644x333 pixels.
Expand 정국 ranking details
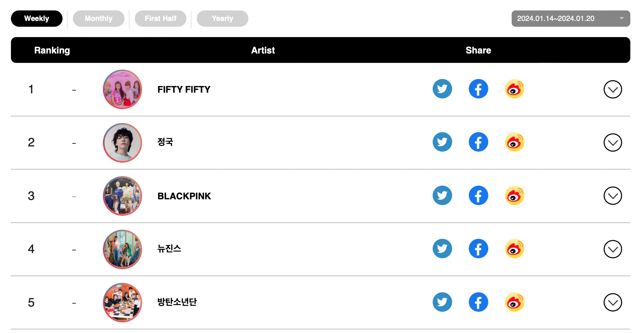[x=612, y=142]
